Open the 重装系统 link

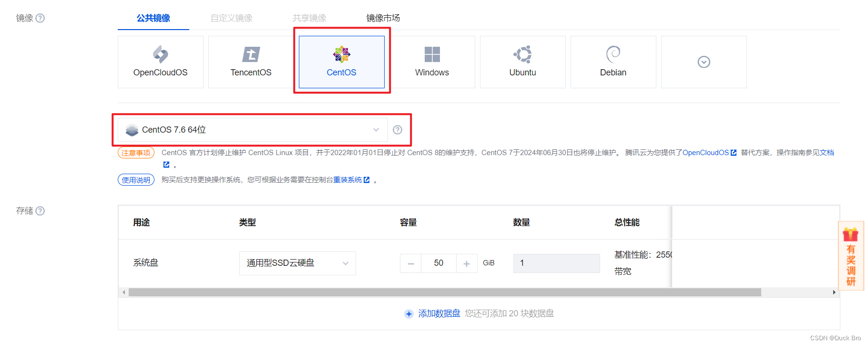pos(351,180)
